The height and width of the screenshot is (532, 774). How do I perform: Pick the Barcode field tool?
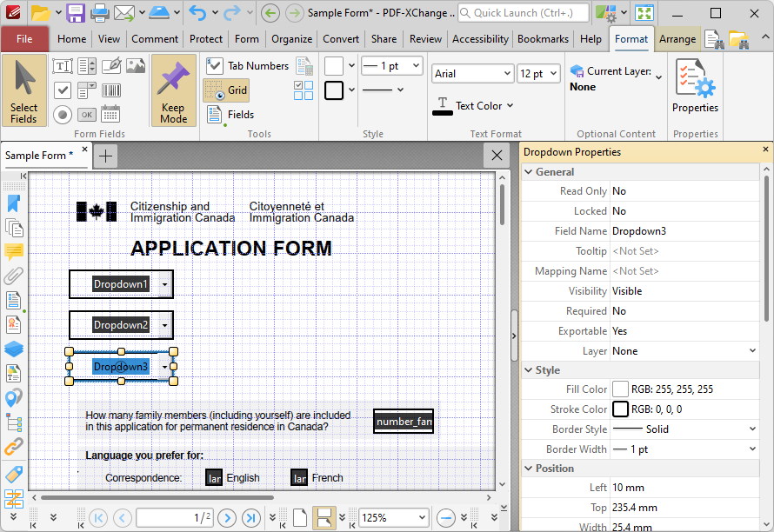click(x=111, y=90)
